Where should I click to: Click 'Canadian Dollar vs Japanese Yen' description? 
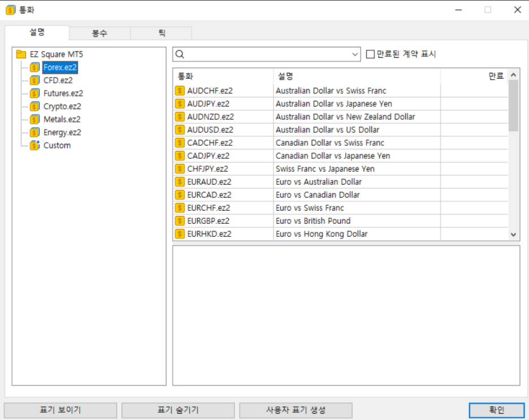click(x=333, y=156)
